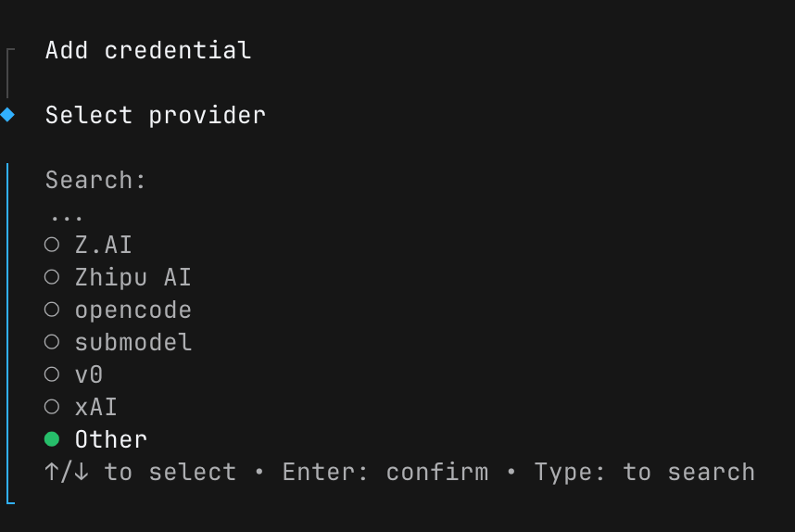Click the xAI provider name
This screenshot has height=532, width=795.
[x=96, y=407]
